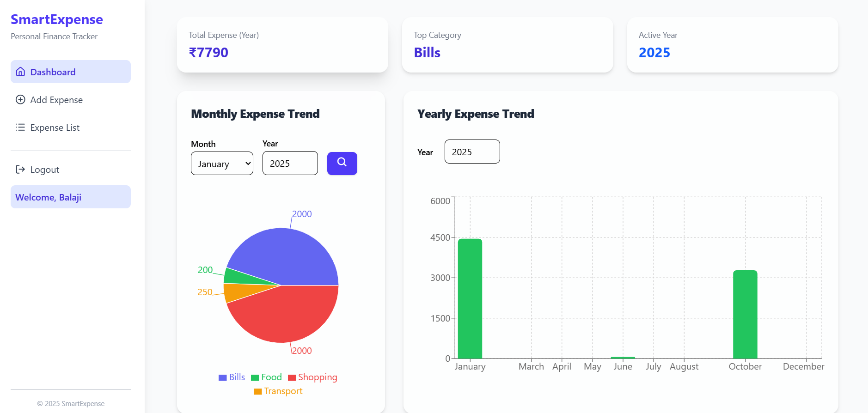This screenshot has height=413, width=868.
Task: Click the small June bar
Action: coord(623,358)
